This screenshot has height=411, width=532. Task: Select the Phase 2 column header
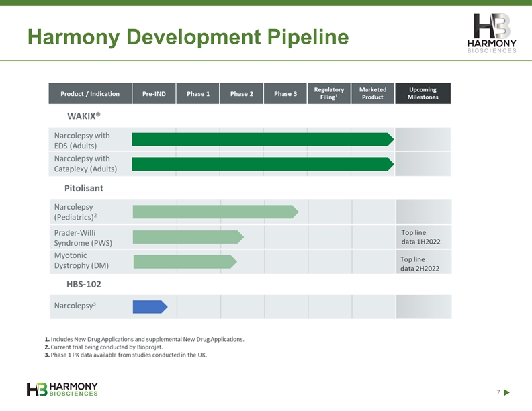pyautogui.click(x=242, y=93)
